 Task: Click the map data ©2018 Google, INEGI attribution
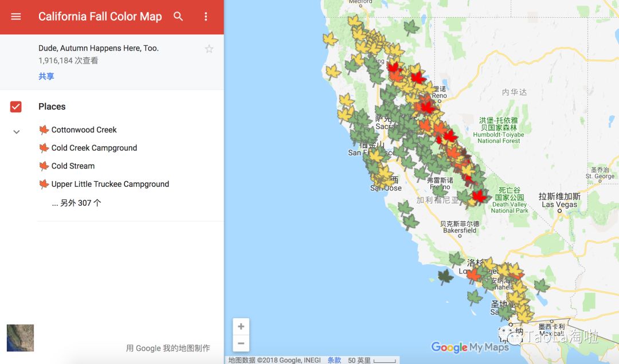pos(275,360)
